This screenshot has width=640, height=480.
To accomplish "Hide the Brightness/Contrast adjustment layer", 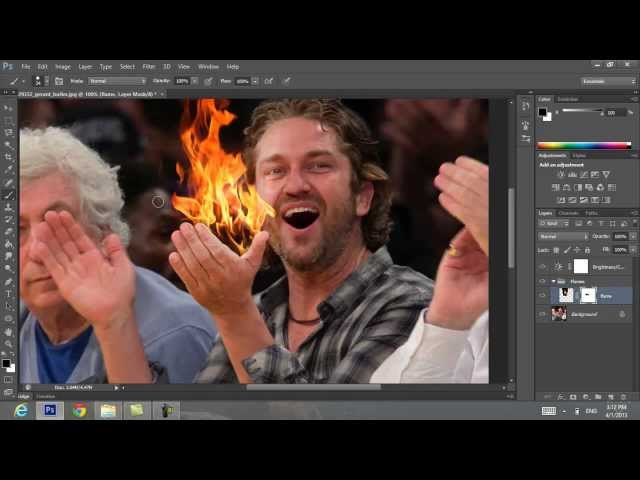I will [542, 267].
